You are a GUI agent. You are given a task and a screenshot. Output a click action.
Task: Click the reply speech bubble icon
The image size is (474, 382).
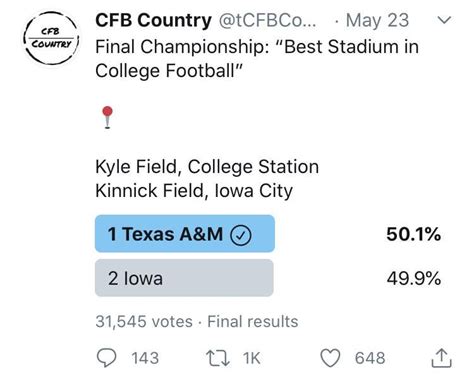tap(107, 358)
